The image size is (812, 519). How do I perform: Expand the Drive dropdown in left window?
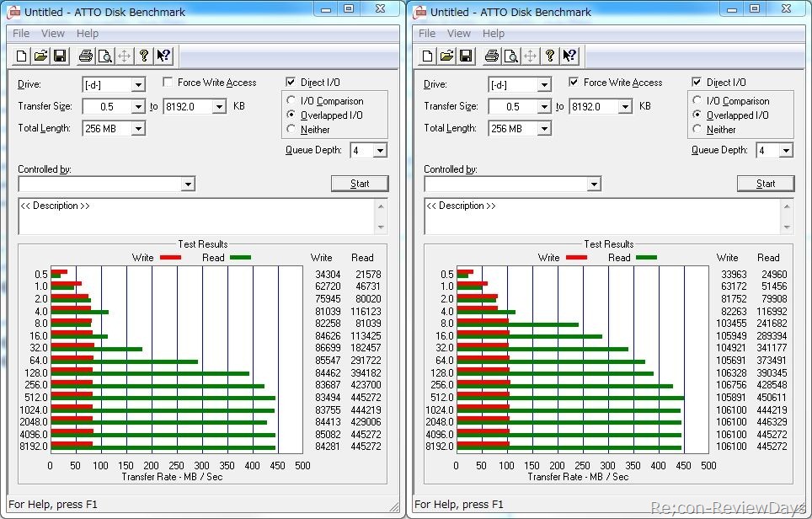pyautogui.click(x=138, y=85)
